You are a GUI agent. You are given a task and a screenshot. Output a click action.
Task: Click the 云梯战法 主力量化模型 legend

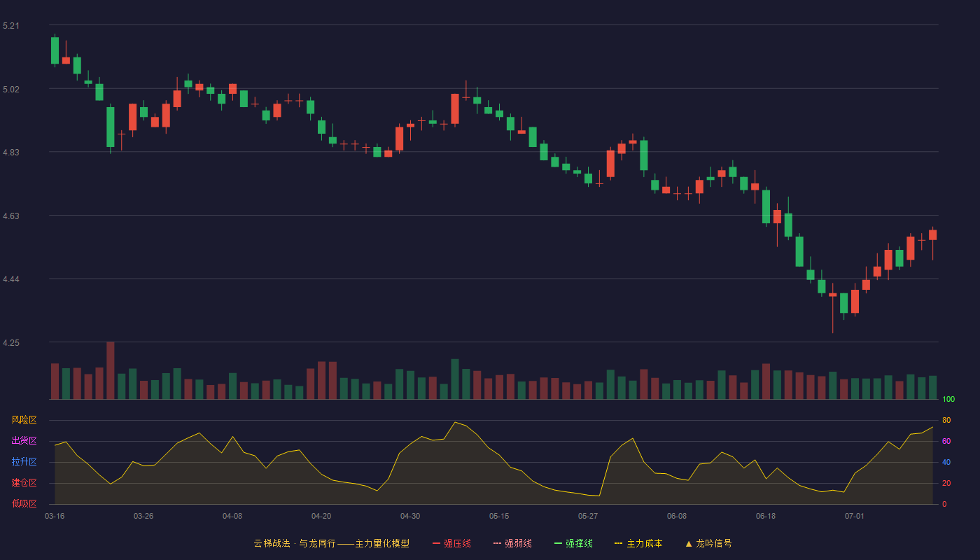click(x=332, y=543)
